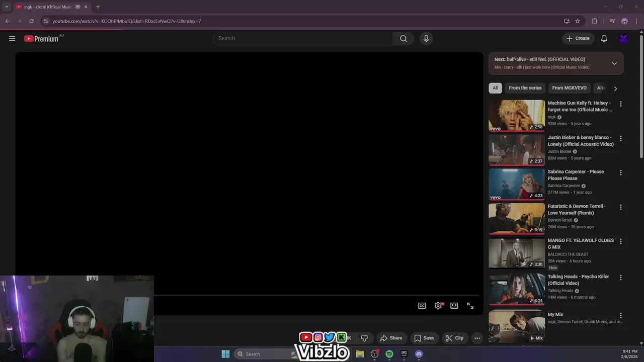Select the All filter chip
The height and width of the screenshot is (362, 644).
(495, 88)
